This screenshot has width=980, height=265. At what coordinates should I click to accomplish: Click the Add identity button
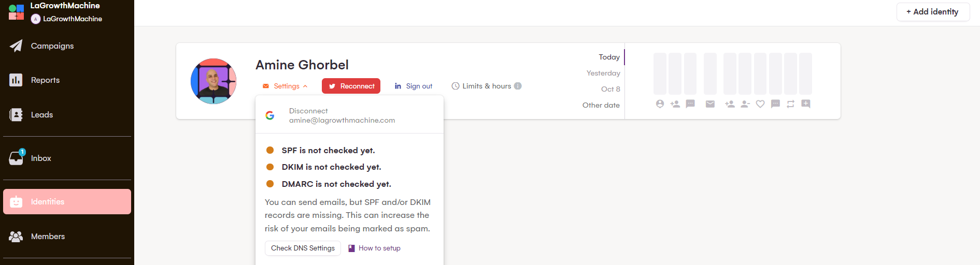(932, 12)
